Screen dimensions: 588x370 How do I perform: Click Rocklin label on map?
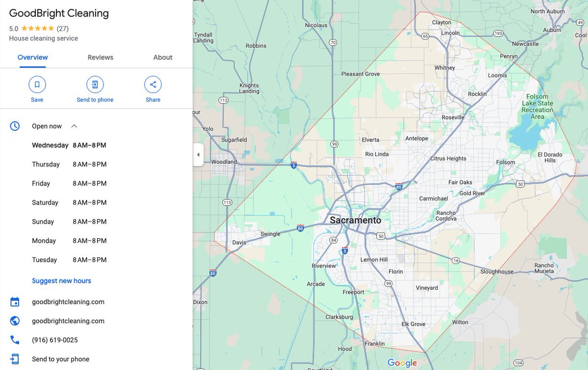point(477,94)
